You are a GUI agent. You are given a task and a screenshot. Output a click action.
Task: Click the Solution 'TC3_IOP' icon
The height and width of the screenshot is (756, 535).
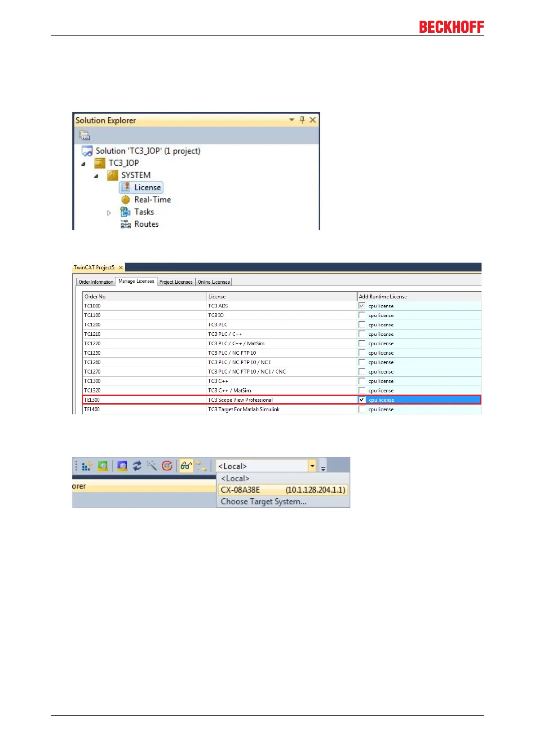(87, 151)
